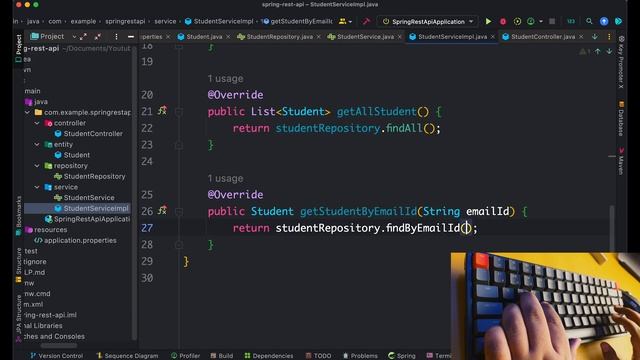
Task: Collapse all in Project panel
Action: coord(98,37)
